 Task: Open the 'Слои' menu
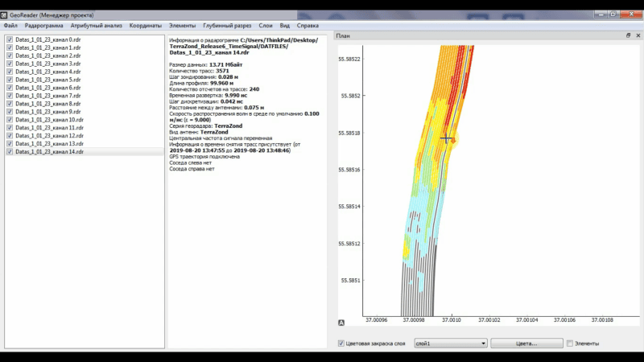click(x=266, y=26)
